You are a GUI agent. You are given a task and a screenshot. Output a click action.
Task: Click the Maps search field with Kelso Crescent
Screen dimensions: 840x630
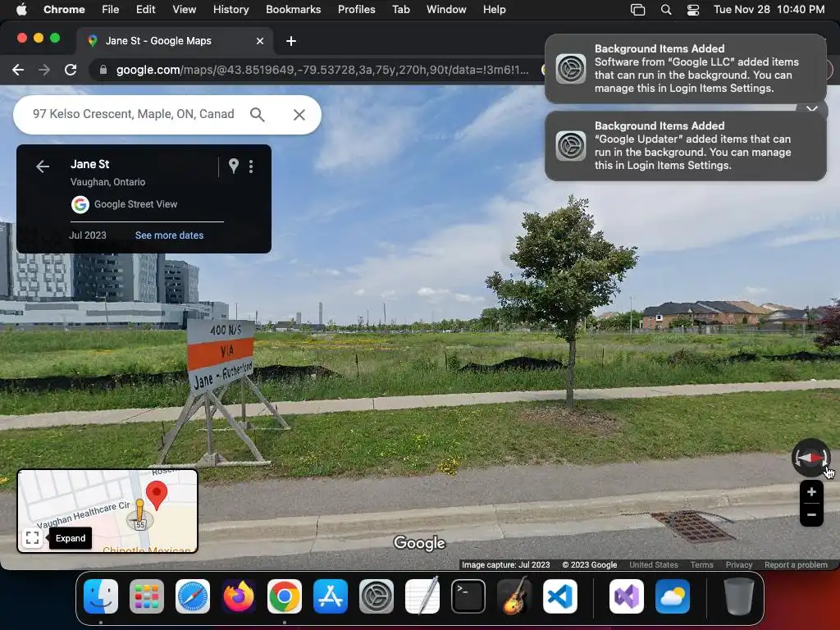pyautogui.click(x=134, y=114)
